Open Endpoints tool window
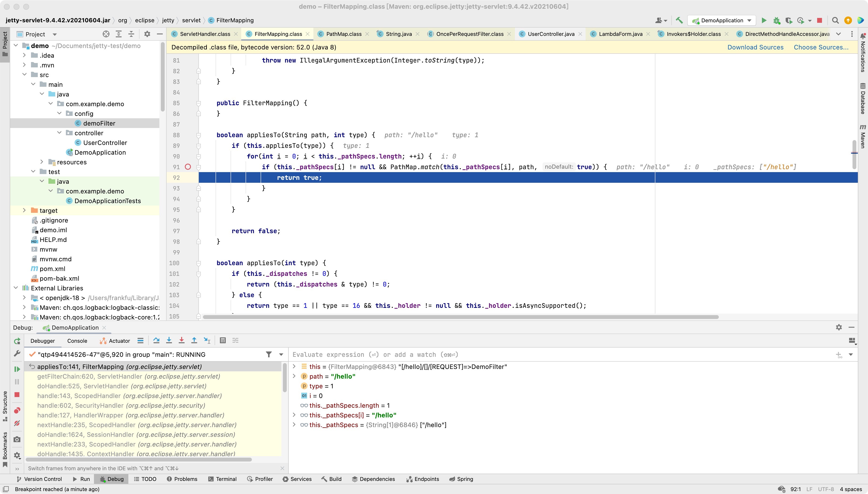Image resolution: width=868 pixels, height=494 pixels. click(423, 479)
